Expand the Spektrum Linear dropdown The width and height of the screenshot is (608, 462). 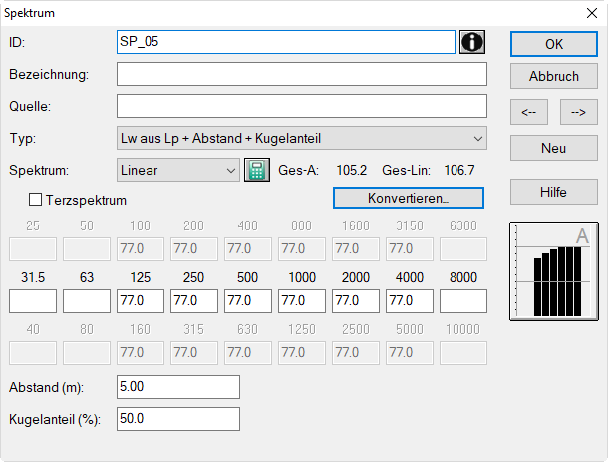pyautogui.click(x=178, y=170)
